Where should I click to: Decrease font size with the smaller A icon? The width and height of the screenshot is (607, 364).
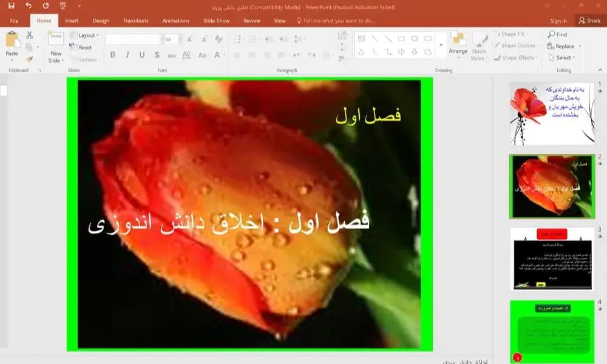coord(204,39)
